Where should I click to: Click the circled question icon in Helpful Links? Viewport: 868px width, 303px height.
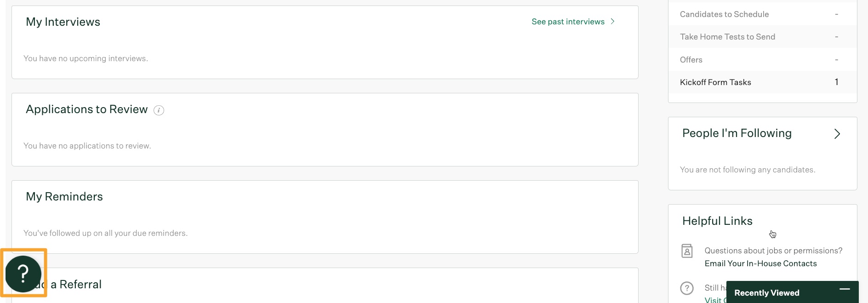[x=687, y=288]
